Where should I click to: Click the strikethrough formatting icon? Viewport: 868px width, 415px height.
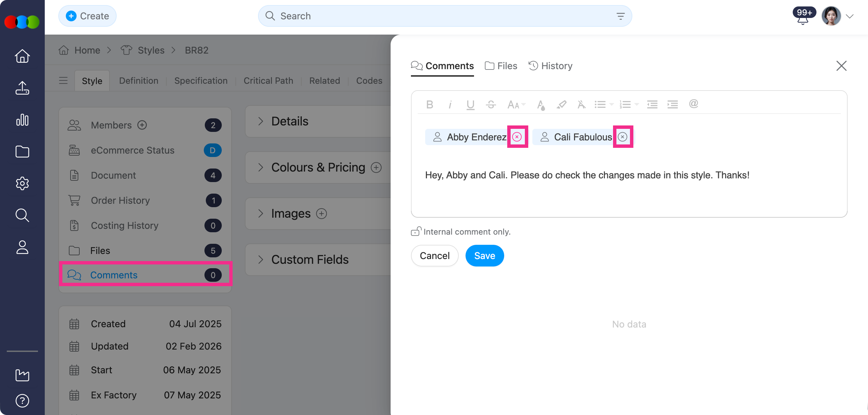[491, 104]
